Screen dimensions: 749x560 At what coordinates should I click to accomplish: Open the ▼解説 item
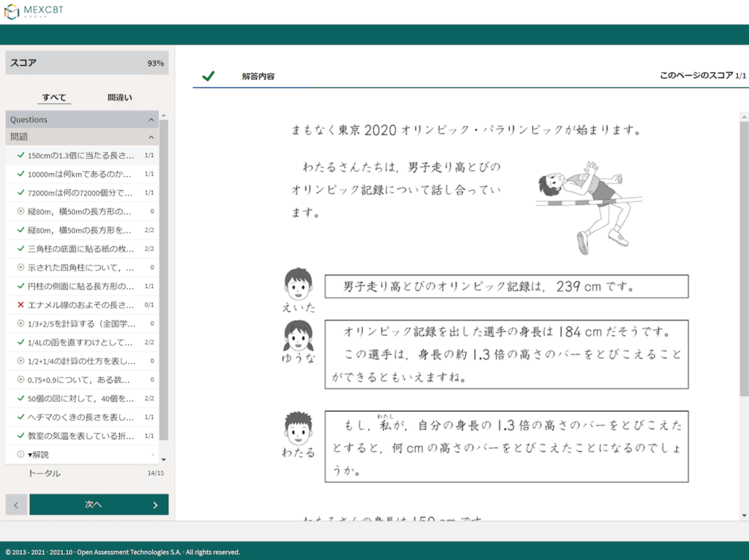[x=82, y=454]
